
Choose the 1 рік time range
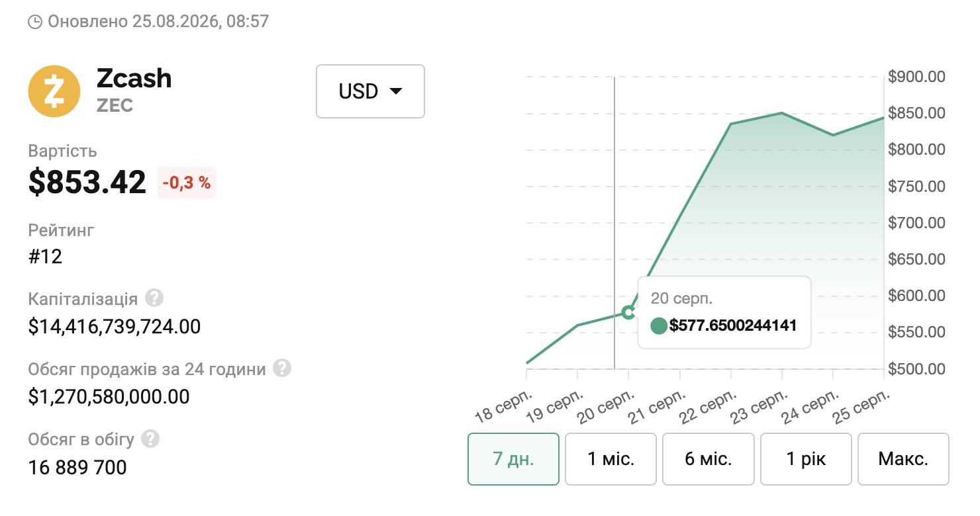pos(806,459)
